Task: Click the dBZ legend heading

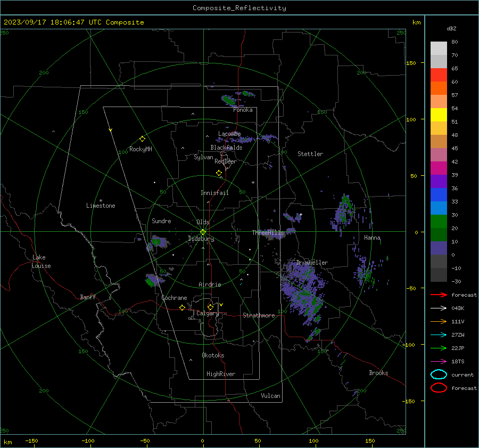Action: click(x=451, y=28)
